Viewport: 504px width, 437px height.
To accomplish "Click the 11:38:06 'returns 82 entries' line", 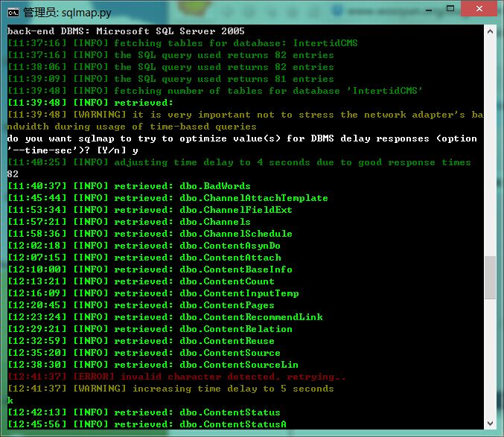I will tap(170, 67).
